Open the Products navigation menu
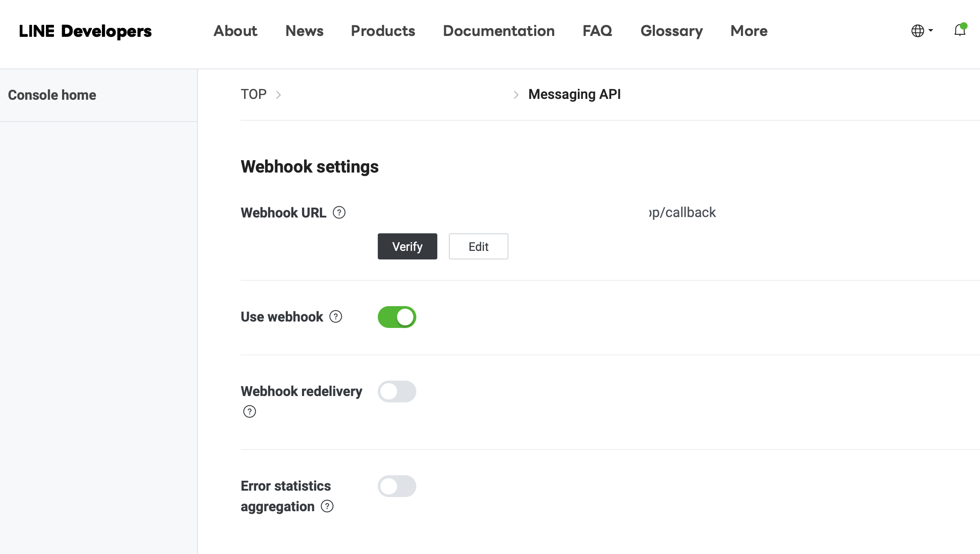This screenshot has width=980, height=554. [383, 31]
